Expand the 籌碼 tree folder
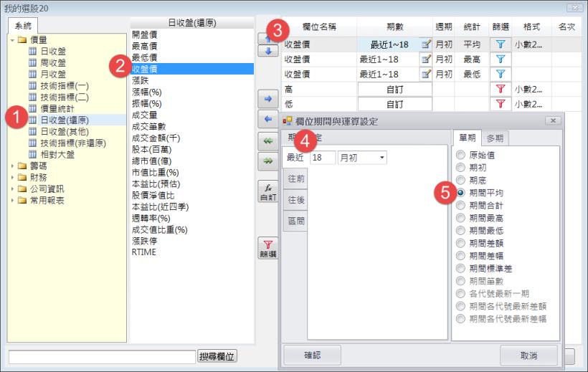 tap(12, 166)
